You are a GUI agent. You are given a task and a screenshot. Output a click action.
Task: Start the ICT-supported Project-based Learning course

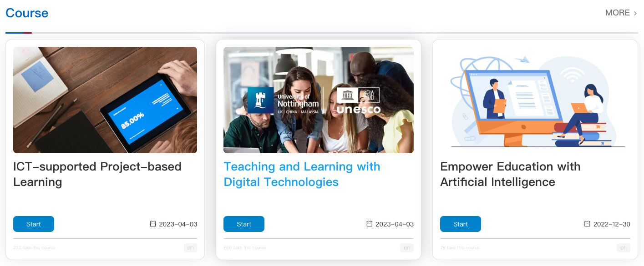coord(34,224)
